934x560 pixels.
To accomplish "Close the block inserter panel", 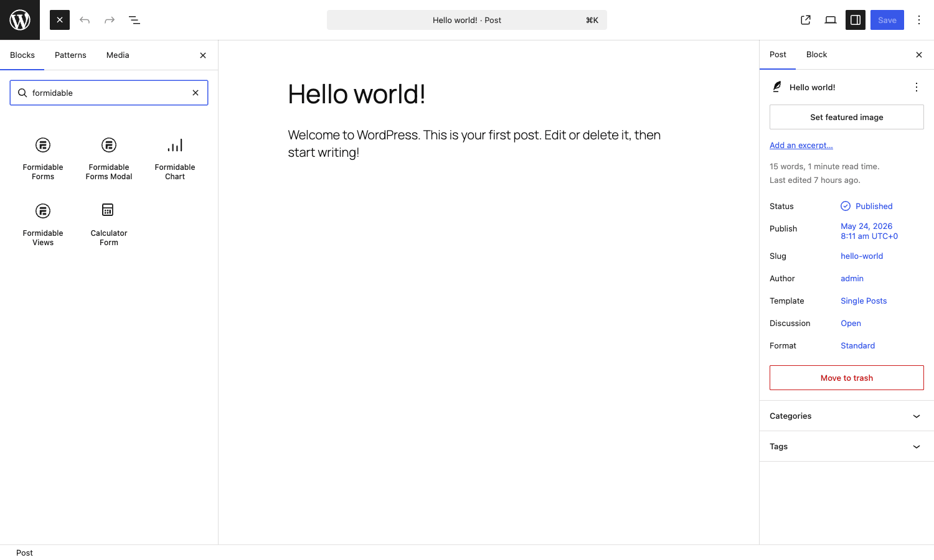I will point(203,55).
